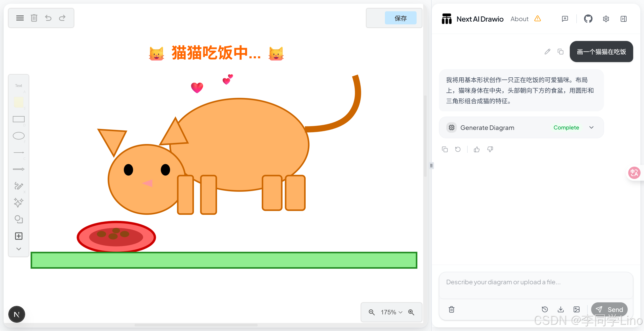Open the About link
Screen dimensions: 644x331
[x=519, y=19]
